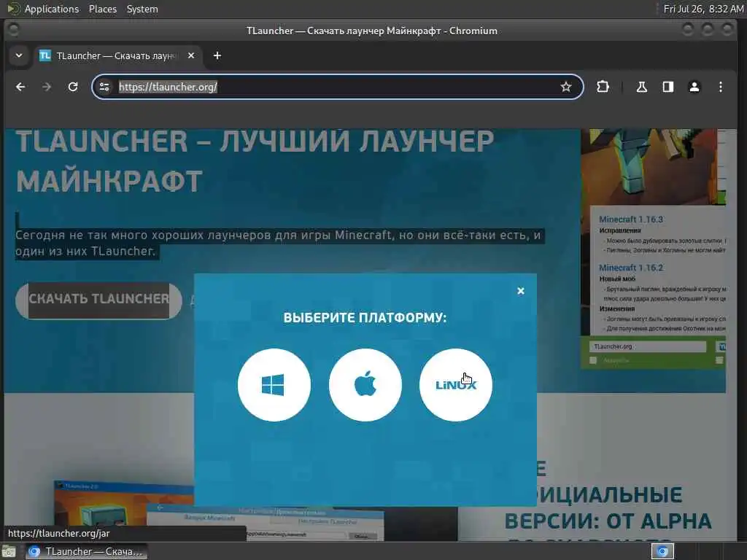Select TLauncher window in bottom taskbar
Image resolution: width=747 pixels, height=560 pixels.
coord(86,551)
